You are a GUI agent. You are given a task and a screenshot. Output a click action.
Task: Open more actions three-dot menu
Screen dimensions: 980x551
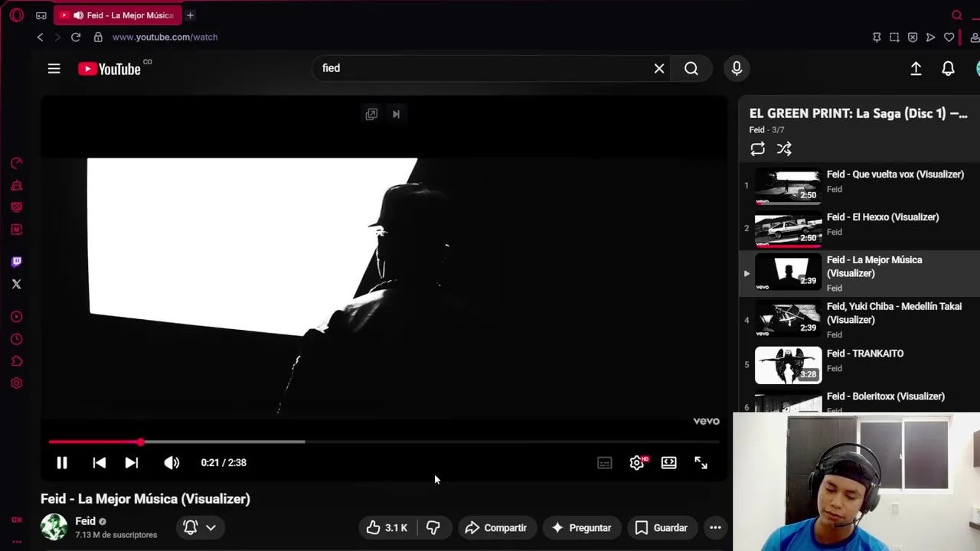click(x=715, y=528)
